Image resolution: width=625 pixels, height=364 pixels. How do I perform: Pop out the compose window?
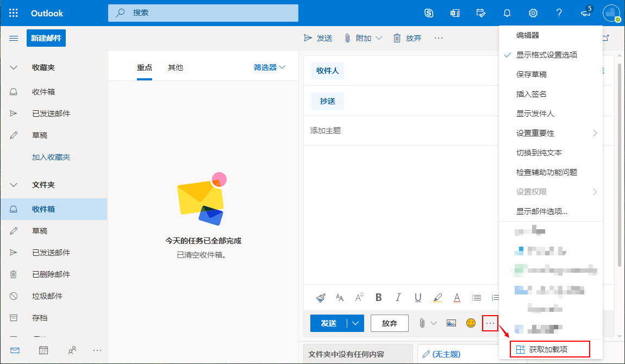click(x=606, y=38)
